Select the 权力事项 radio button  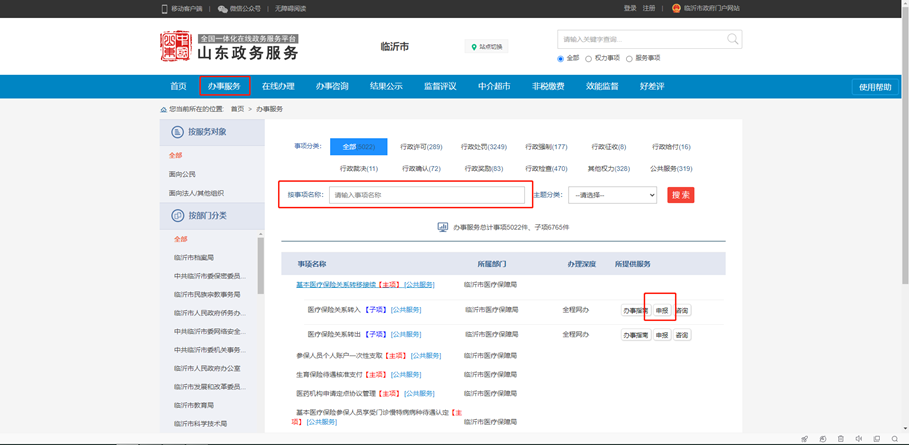[x=588, y=59]
